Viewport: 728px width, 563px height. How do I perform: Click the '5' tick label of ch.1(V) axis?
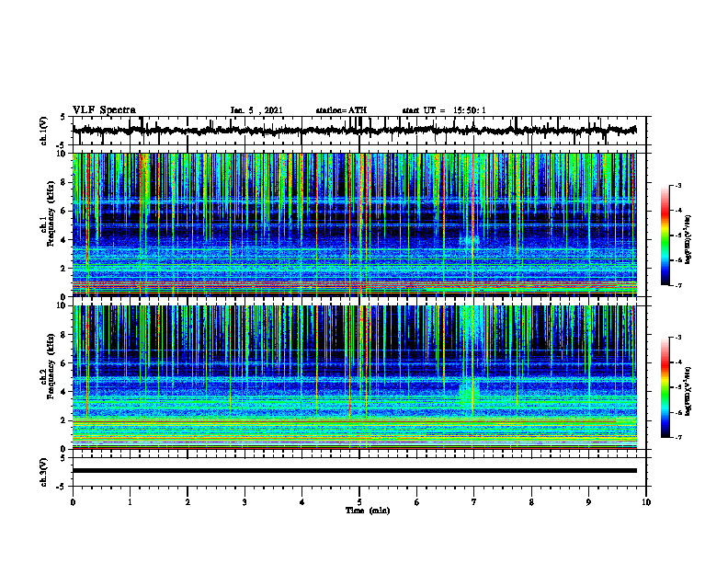63,117
